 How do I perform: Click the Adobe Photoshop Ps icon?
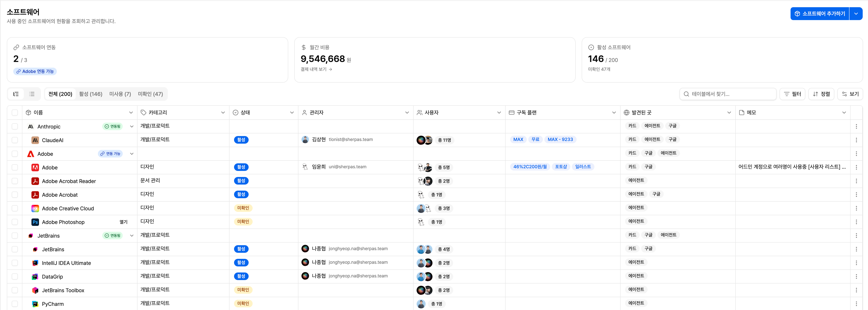point(35,222)
